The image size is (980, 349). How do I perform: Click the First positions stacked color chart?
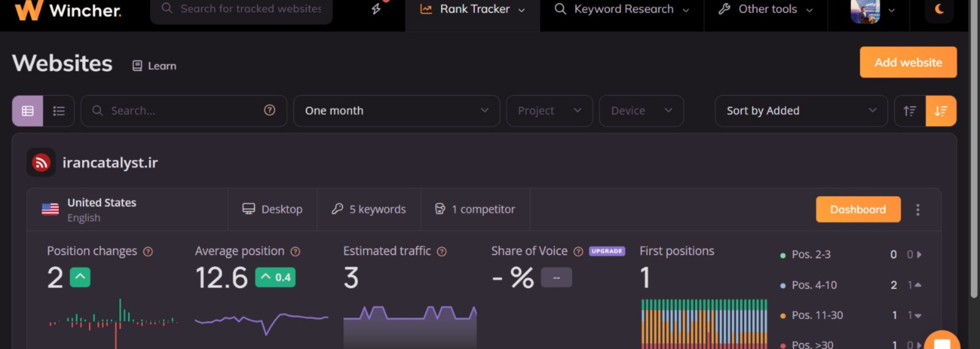tap(704, 324)
